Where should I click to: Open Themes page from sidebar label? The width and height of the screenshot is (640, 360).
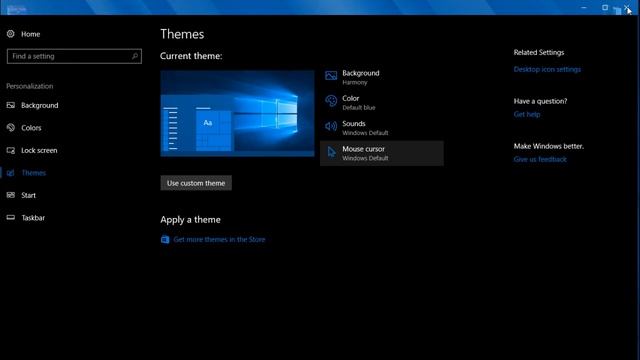[x=33, y=173]
